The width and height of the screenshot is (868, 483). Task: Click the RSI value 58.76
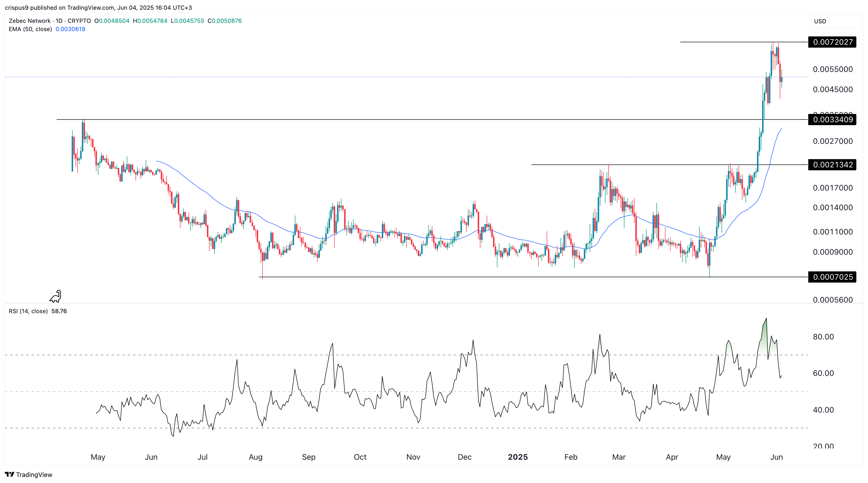click(59, 311)
